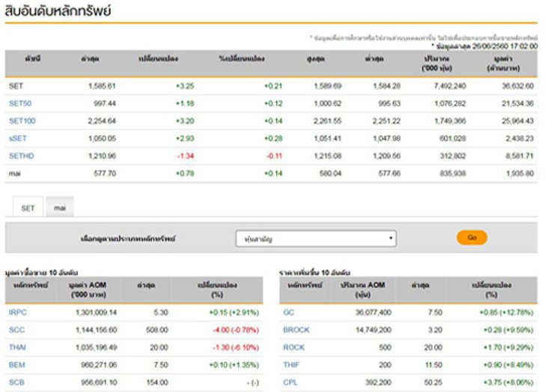Screen dimensions: 545x392
Task: Open the GC stock link
Action: coord(288,312)
